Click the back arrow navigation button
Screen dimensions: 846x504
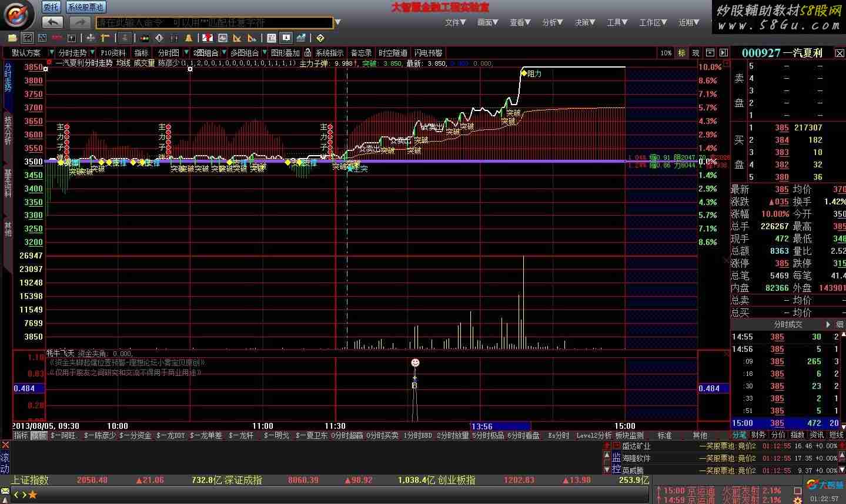coord(53,22)
